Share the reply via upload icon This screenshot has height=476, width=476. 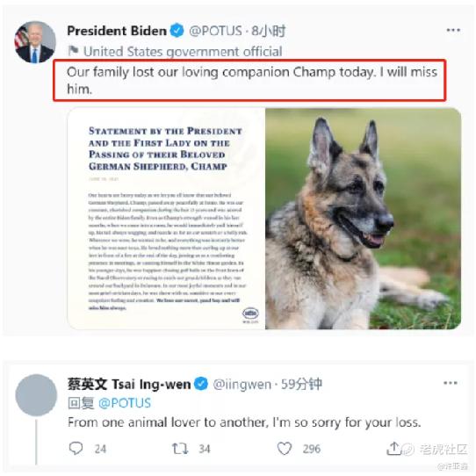coord(393,448)
